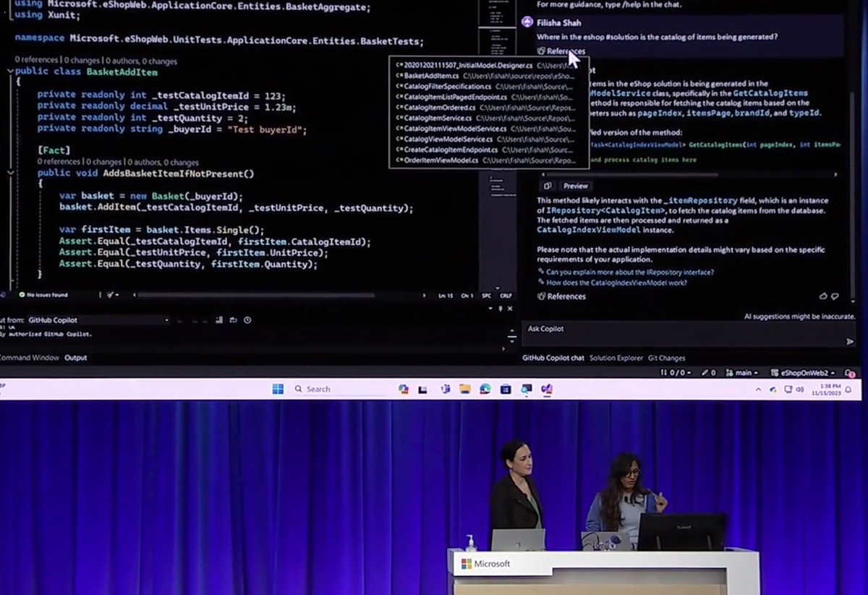Click the notification bell in the system tray
The width and height of the screenshot is (868, 595).
848,390
